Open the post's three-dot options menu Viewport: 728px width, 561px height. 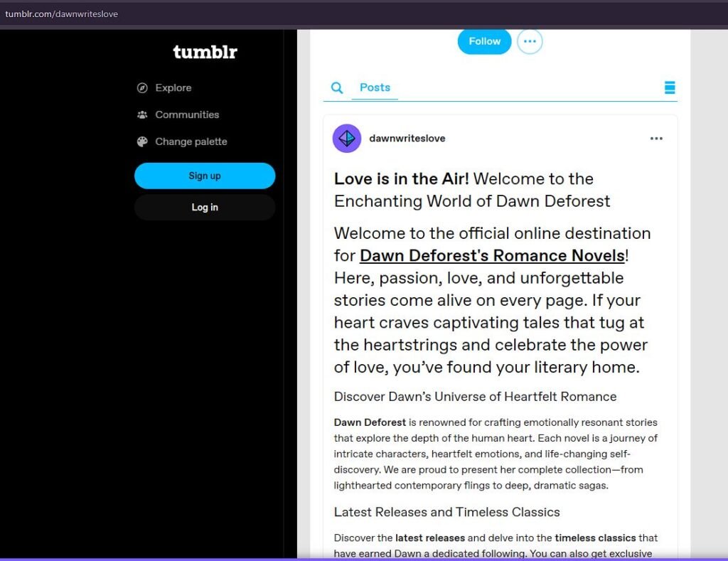[656, 139]
